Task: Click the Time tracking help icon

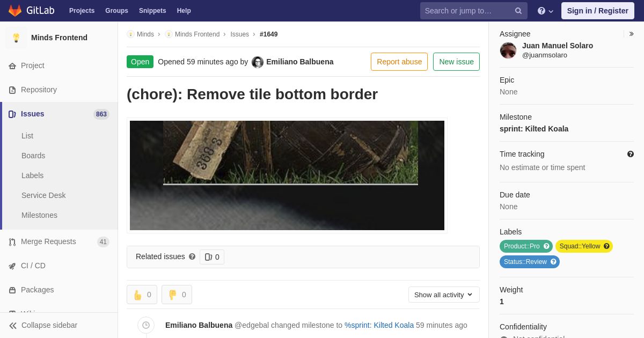Action: (631, 154)
